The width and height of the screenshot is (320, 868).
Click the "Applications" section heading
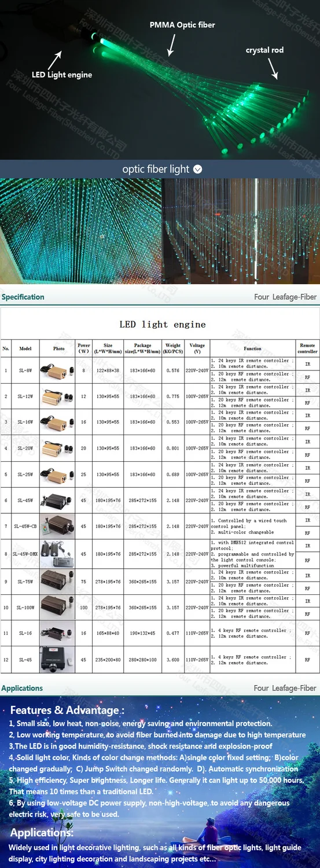pos(22,688)
